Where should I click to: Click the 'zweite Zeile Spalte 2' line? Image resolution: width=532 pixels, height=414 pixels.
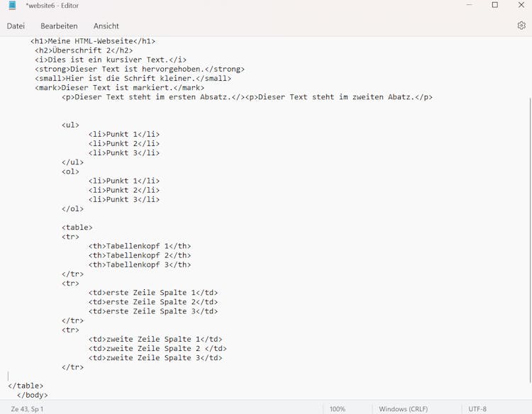pos(157,349)
